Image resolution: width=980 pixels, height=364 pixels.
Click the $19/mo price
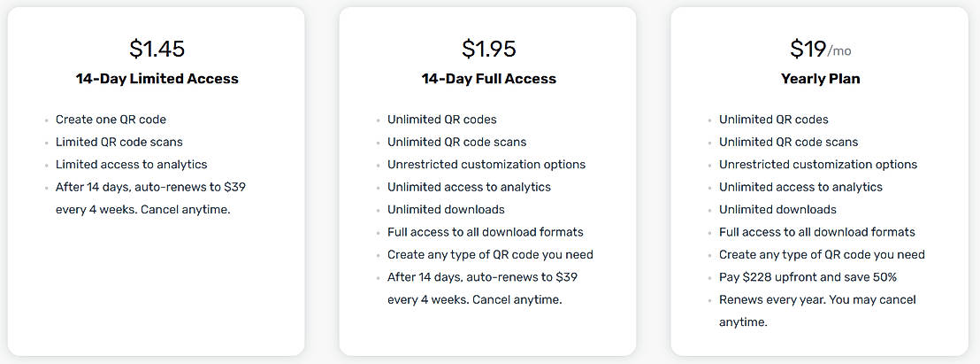(820, 49)
